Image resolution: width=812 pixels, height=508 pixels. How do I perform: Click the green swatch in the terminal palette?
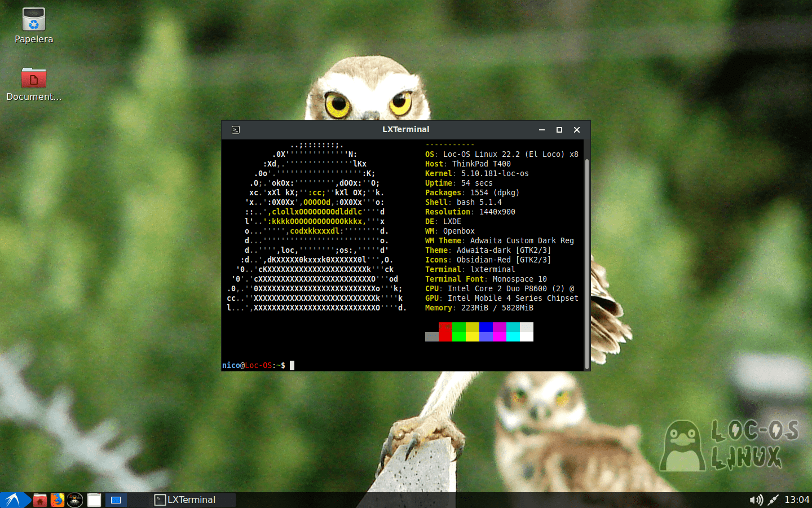coord(458,332)
